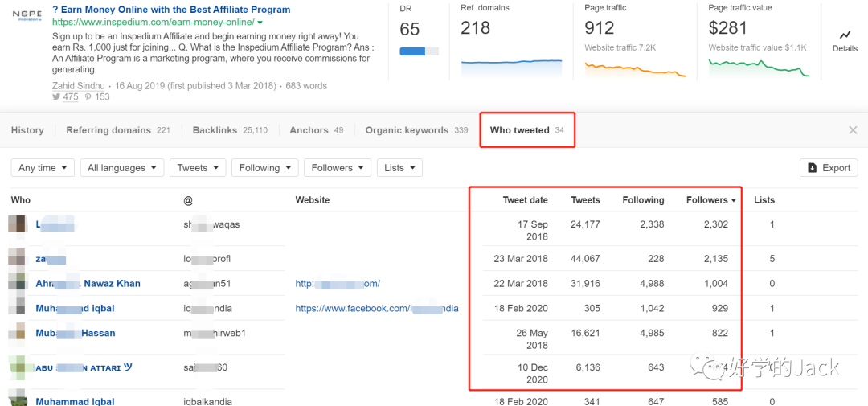The width and height of the screenshot is (868, 406).
Task: Open the Tweets filter dropdown
Action: [198, 168]
